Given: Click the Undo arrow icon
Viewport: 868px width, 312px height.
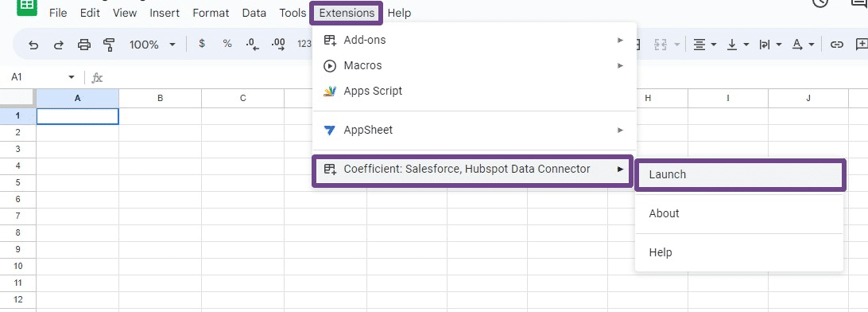Looking at the screenshot, I should coord(33,45).
